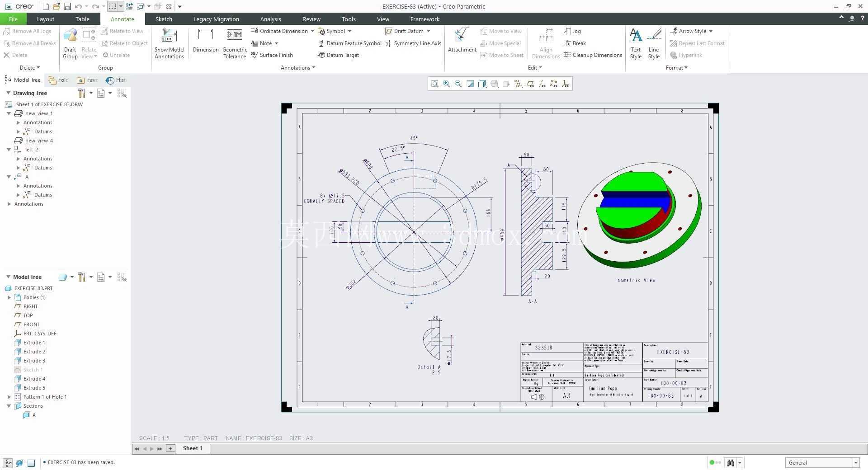Image resolution: width=868 pixels, height=470 pixels.
Task: Open the Ordinate Dimension dropdown
Action: point(312,31)
